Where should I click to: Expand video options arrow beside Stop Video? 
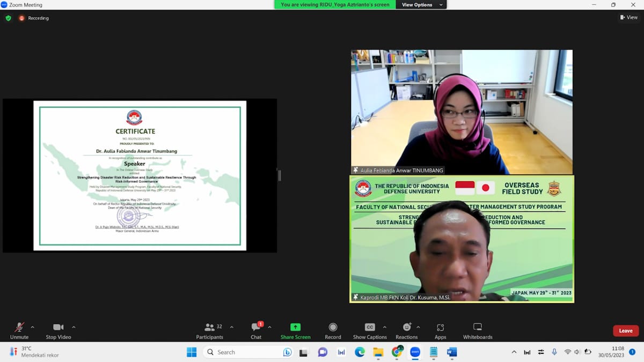74,327
